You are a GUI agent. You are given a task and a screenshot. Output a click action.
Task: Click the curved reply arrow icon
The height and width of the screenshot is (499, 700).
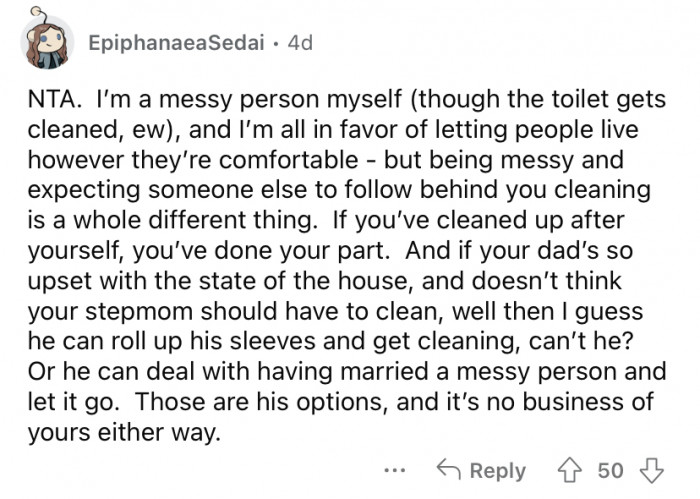(x=448, y=469)
